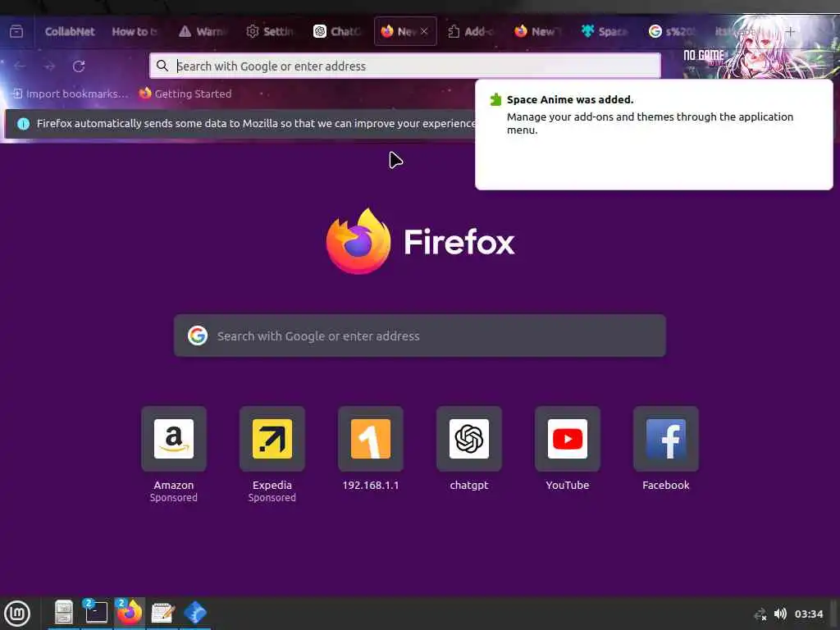This screenshot has height=630, width=840.
Task: Click the magnifier icon in the address bar
Action: pyautogui.click(x=162, y=66)
